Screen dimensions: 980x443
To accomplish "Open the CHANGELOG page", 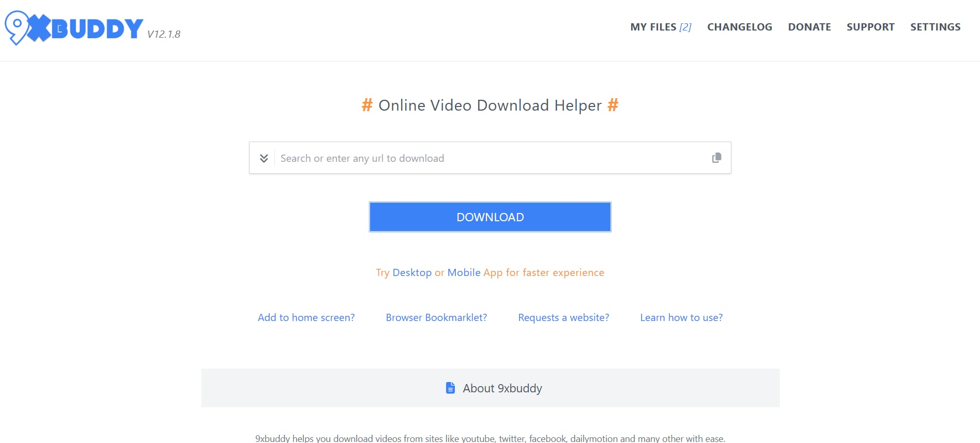I will (x=740, y=27).
